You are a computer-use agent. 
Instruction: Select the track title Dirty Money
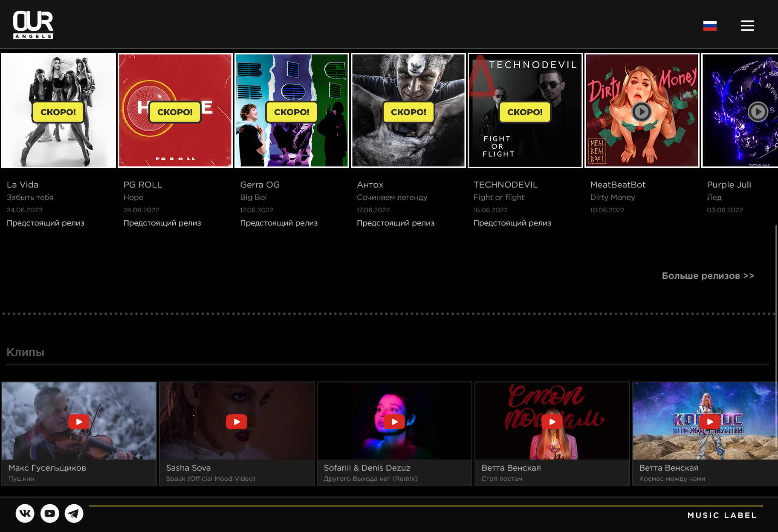[613, 197]
